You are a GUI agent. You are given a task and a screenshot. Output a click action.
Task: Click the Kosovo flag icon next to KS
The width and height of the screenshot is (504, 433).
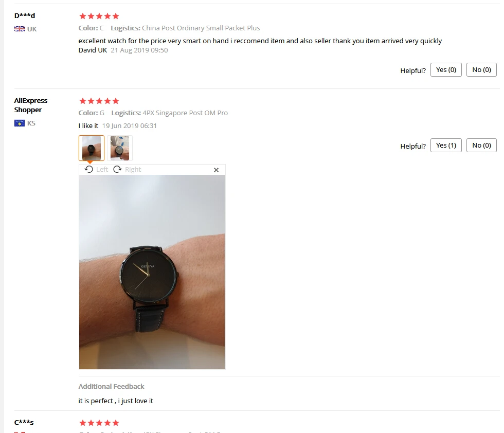click(20, 123)
